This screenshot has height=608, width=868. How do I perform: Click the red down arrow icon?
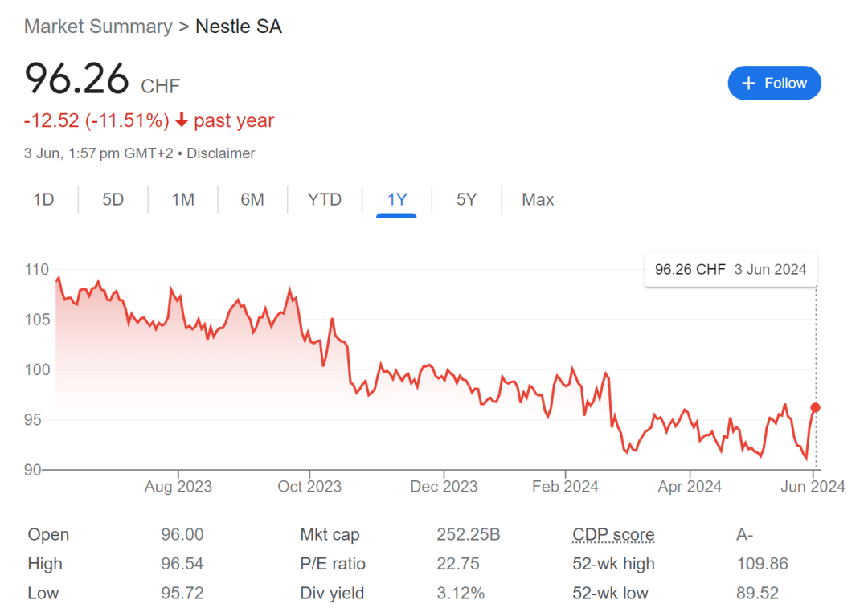182,121
